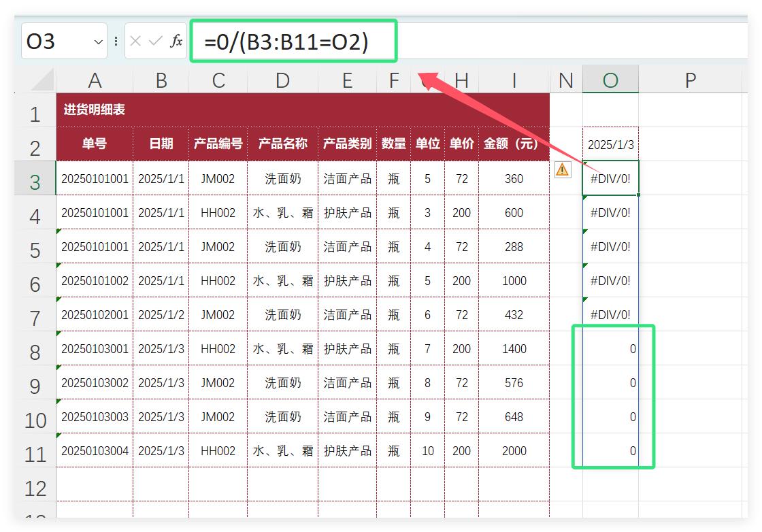Image resolution: width=762 pixels, height=532 pixels.
Task: Click the confirm checkmark in formula bar
Action: tap(156, 41)
